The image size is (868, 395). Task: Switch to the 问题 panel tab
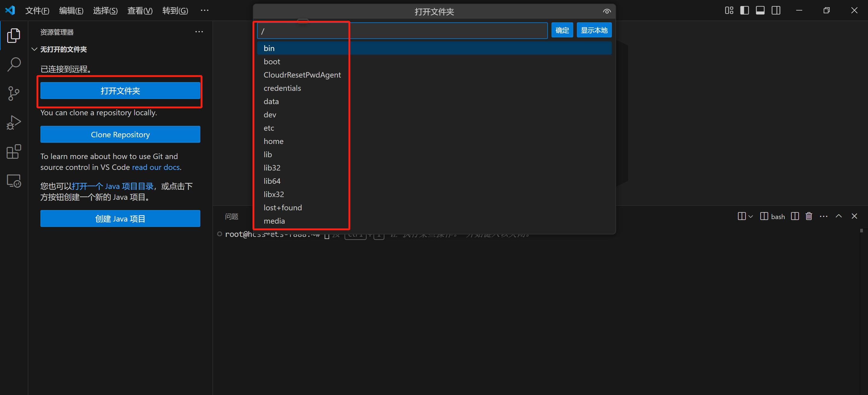(x=231, y=216)
